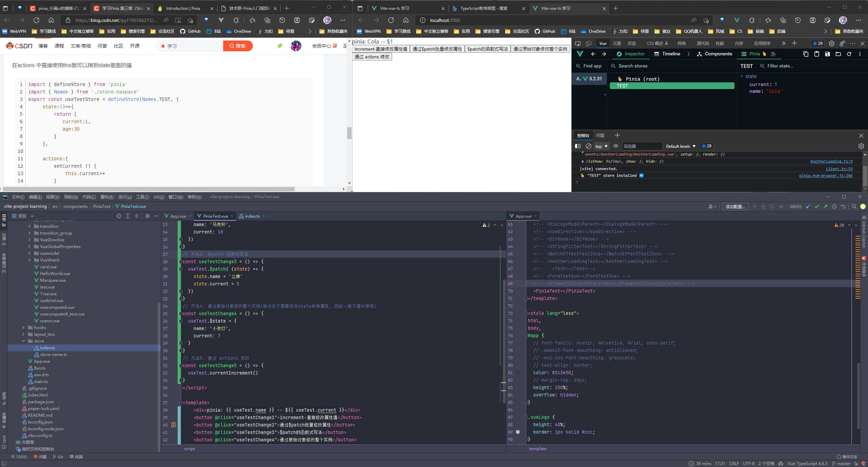
Task: Open the Vue devtools three-dot menu
Action: (x=860, y=54)
